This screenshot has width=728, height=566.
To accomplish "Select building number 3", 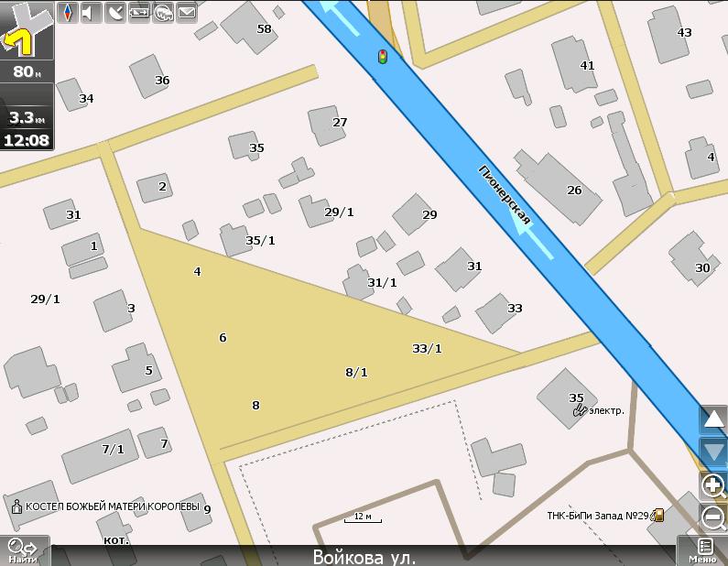I will click(x=131, y=309).
